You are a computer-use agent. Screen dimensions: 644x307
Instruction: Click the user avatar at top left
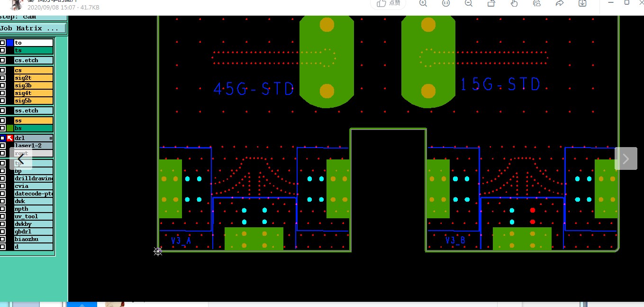(16, 5)
